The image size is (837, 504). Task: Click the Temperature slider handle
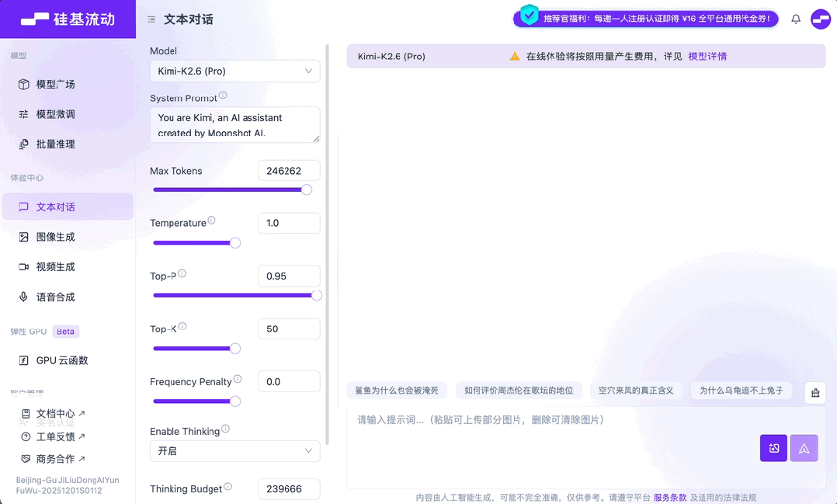(234, 243)
